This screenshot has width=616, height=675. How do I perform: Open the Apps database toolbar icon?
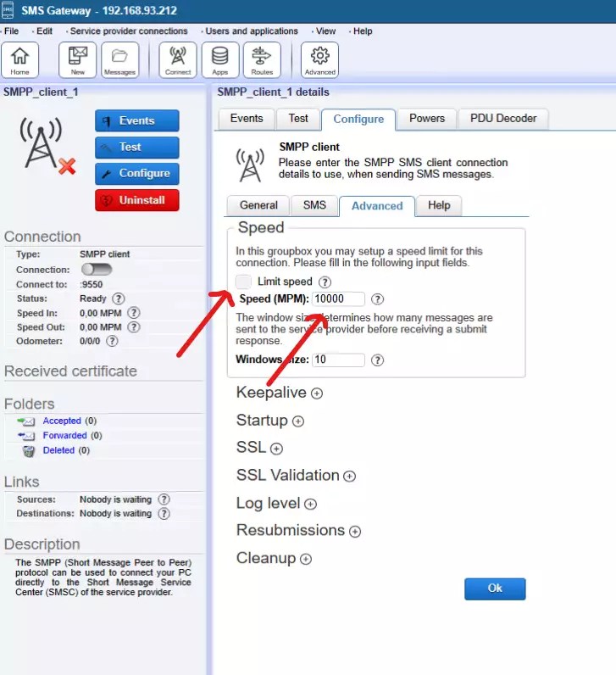pyautogui.click(x=219, y=60)
